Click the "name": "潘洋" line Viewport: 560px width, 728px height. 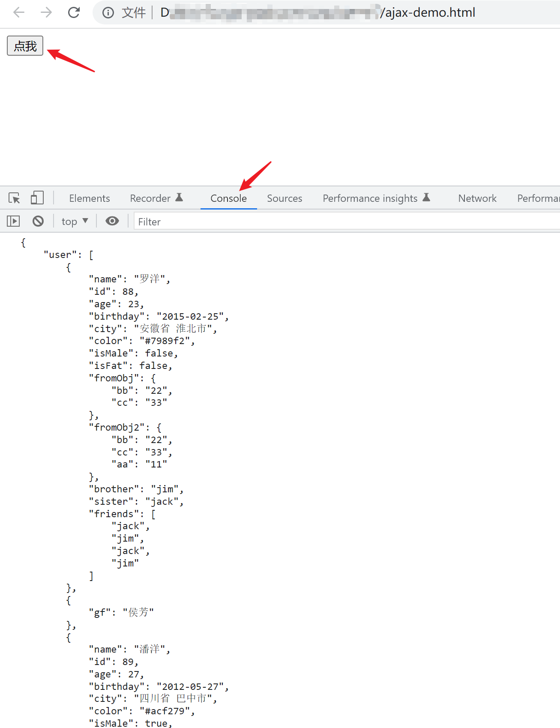click(x=129, y=650)
